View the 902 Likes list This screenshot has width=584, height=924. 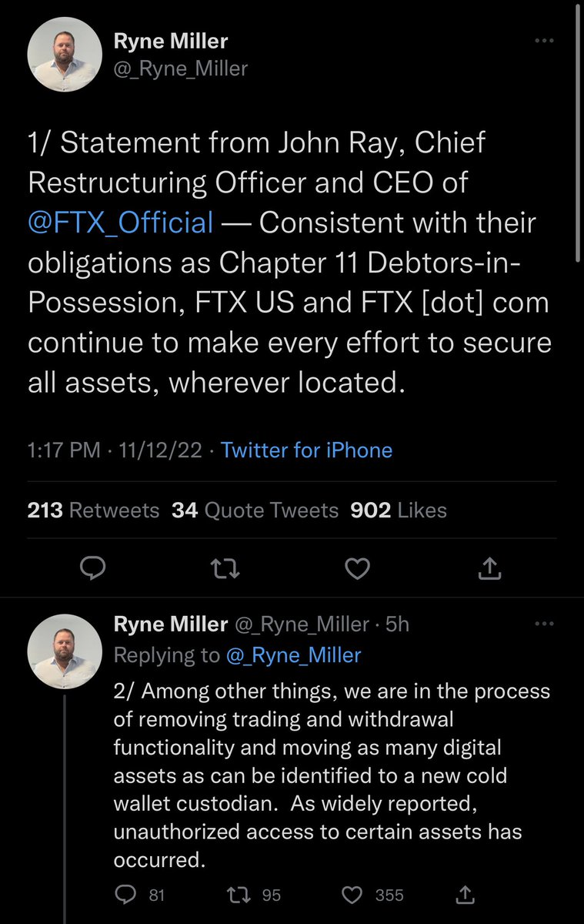[x=398, y=510]
